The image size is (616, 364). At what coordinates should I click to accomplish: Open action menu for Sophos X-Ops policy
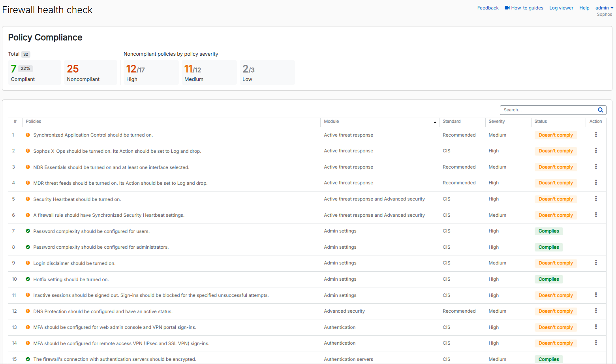coord(596,151)
